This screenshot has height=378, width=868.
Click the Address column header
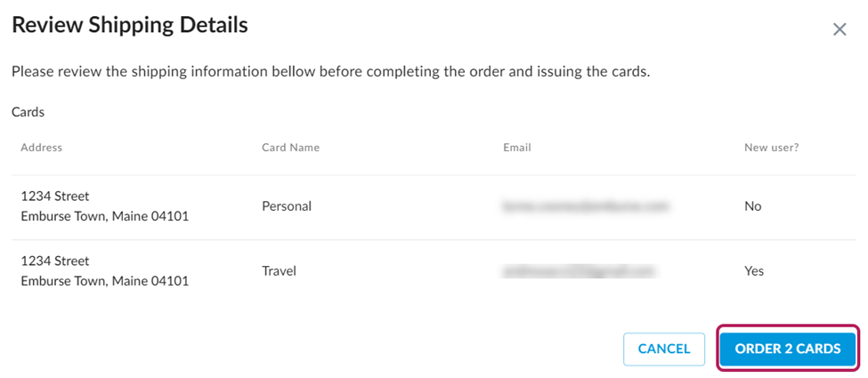[x=42, y=148]
